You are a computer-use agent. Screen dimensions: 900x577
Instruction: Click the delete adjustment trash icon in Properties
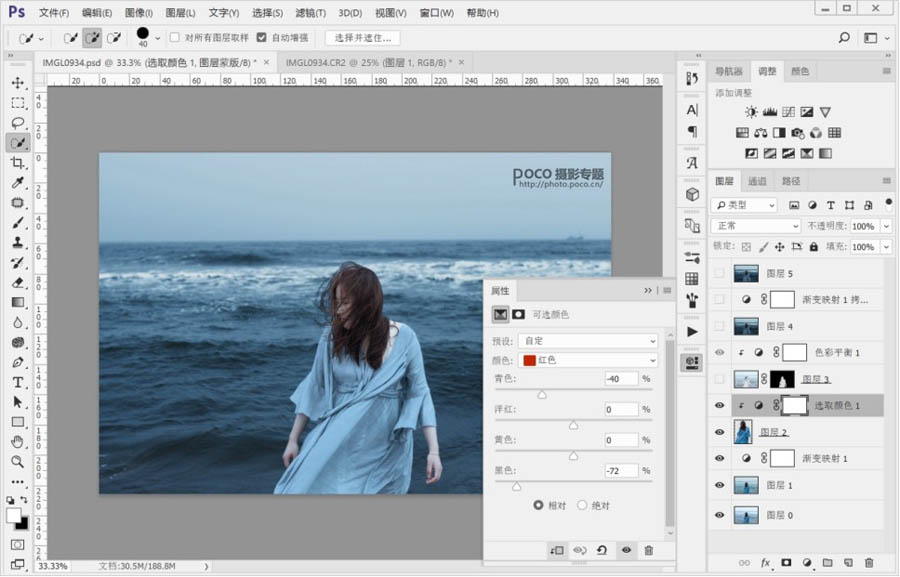coord(648,550)
